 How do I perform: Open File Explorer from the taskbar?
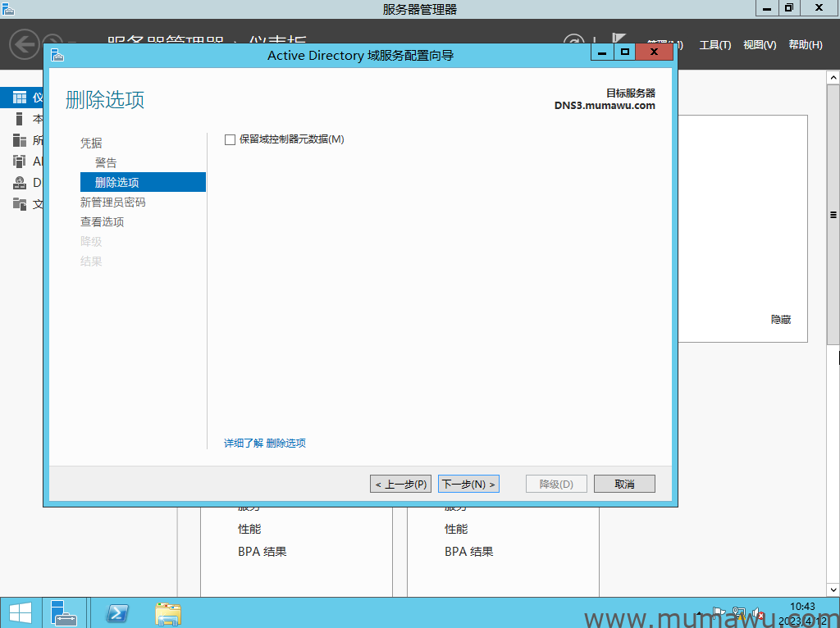point(168,613)
